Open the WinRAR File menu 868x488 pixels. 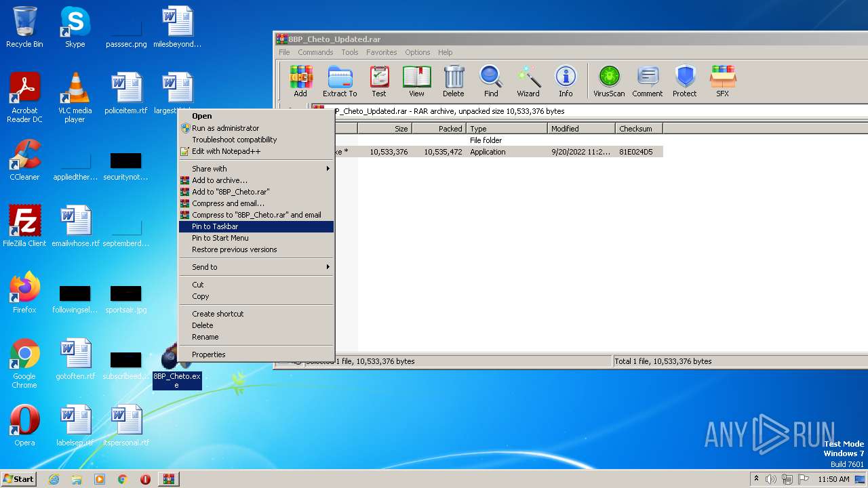tap(284, 52)
